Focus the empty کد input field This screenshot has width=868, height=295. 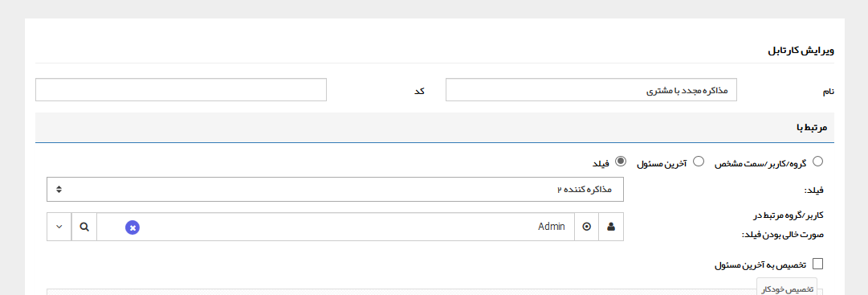[181, 90]
